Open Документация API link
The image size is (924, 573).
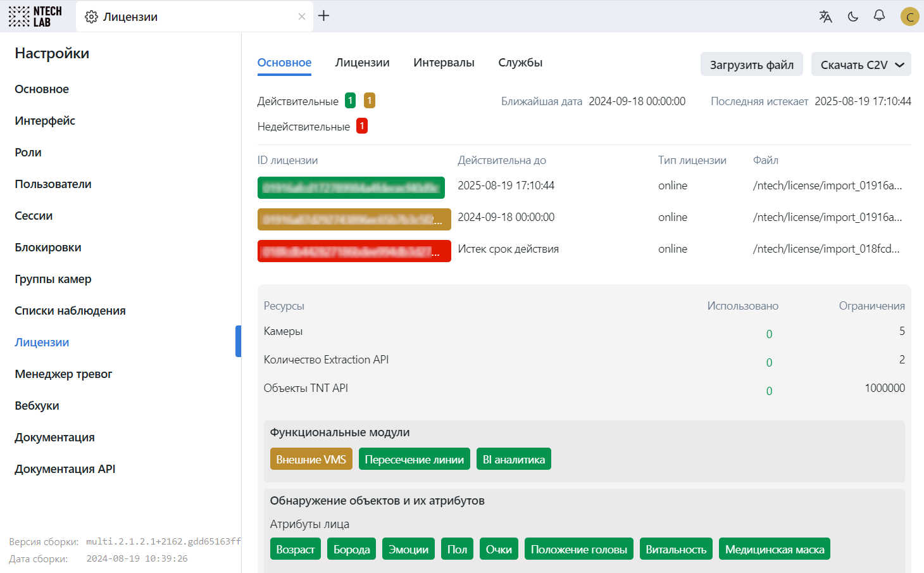(x=65, y=469)
